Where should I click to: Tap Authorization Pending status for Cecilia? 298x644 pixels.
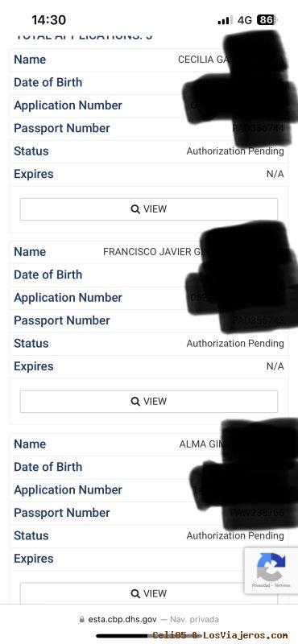click(x=235, y=151)
